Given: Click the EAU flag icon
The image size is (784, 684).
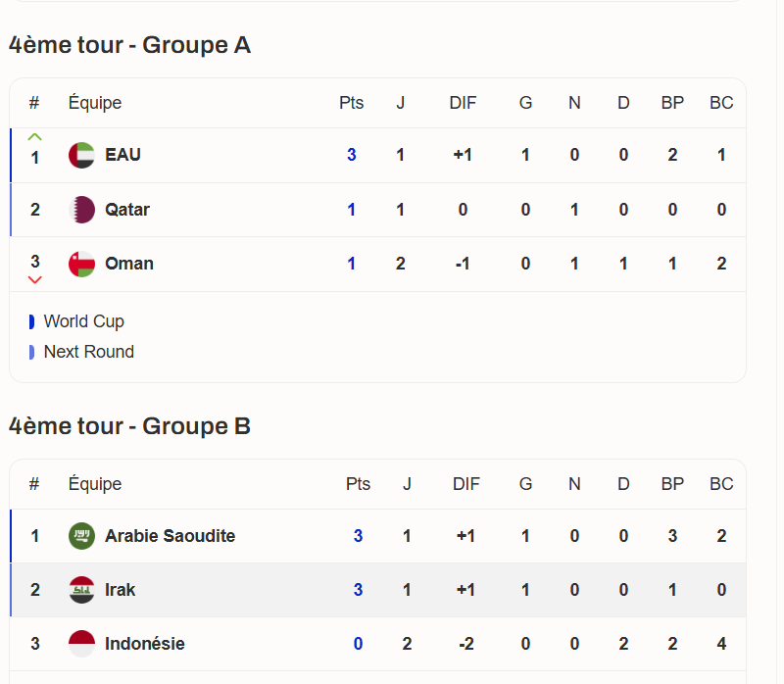Looking at the screenshot, I should (x=81, y=155).
